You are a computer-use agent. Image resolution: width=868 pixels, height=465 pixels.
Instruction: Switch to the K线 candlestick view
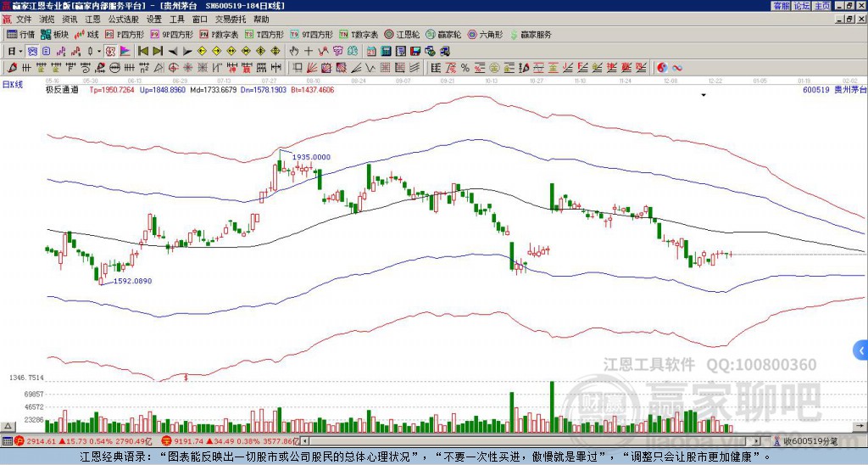click(86, 34)
